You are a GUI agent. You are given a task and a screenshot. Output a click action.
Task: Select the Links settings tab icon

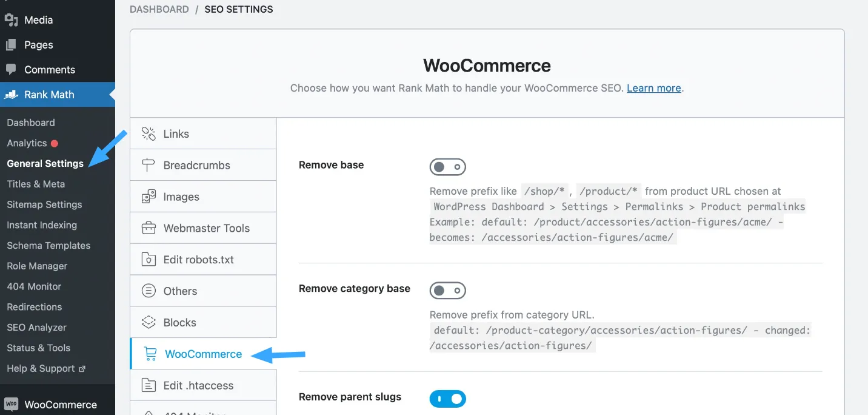point(149,133)
